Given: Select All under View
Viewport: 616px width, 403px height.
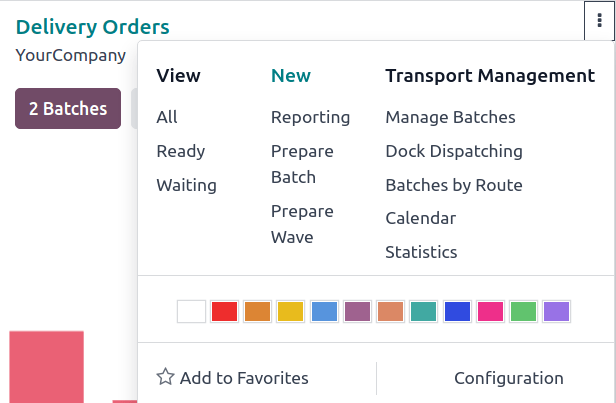Looking at the screenshot, I should click(167, 117).
